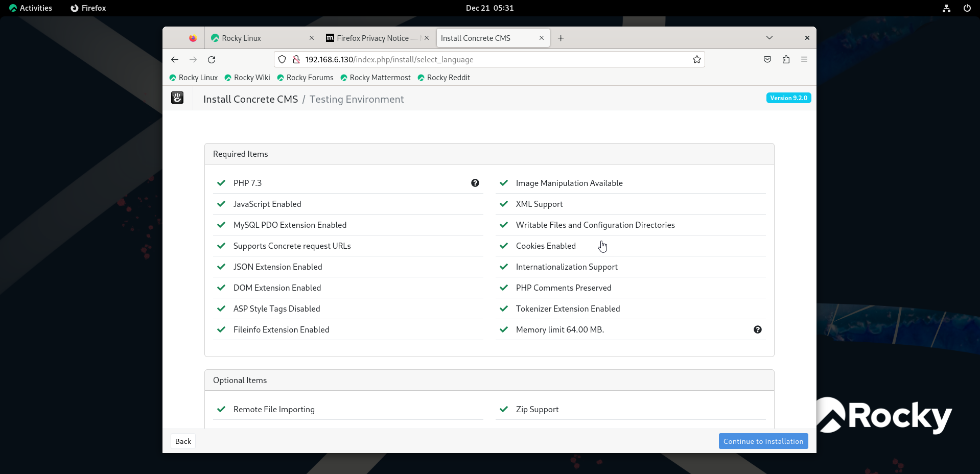Open the Rocky Wiki bookmark

point(247,78)
